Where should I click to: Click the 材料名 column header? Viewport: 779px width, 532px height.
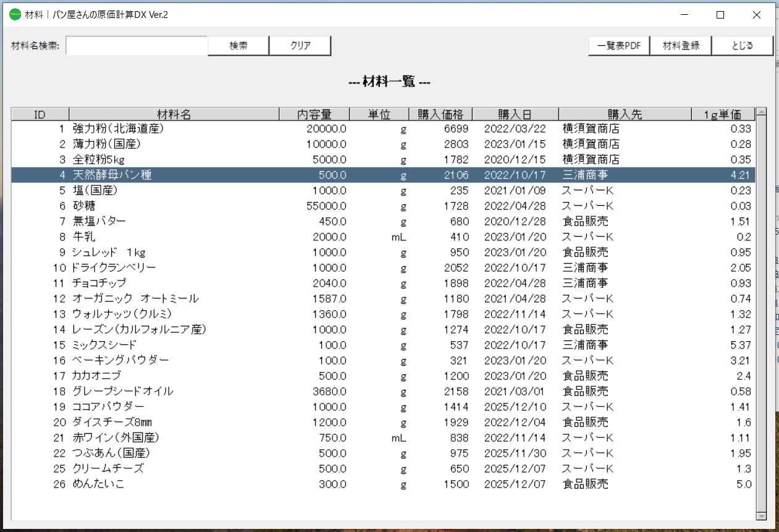pyautogui.click(x=175, y=114)
